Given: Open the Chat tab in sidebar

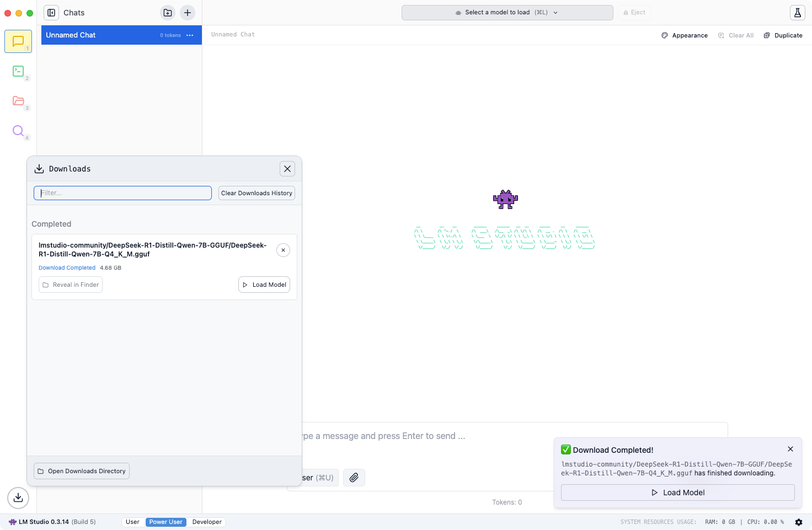Looking at the screenshot, I should click(x=18, y=41).
